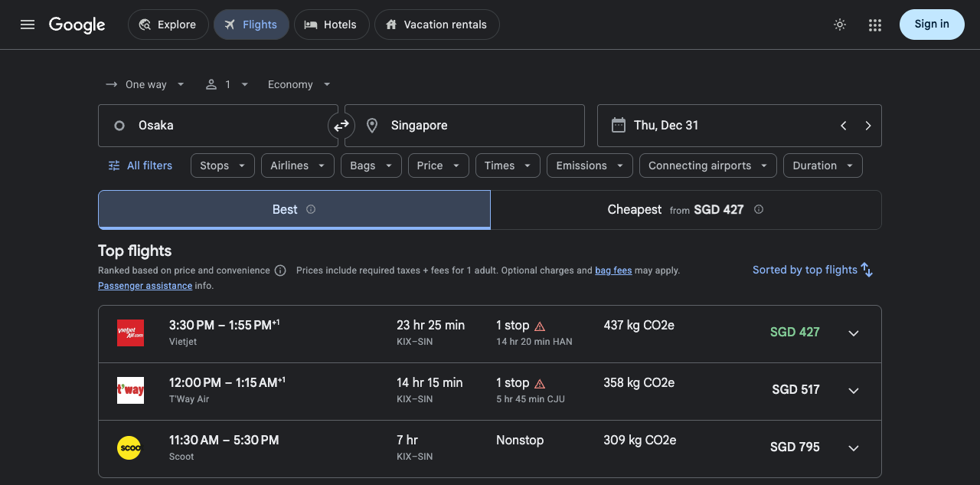Click the origin circle icon

tap(119, 126)
